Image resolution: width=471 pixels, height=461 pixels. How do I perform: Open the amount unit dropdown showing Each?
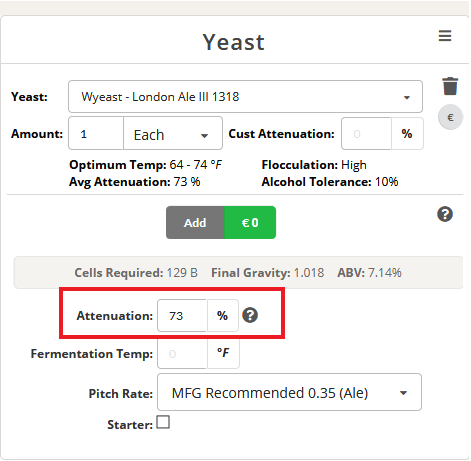pos(173,134)
